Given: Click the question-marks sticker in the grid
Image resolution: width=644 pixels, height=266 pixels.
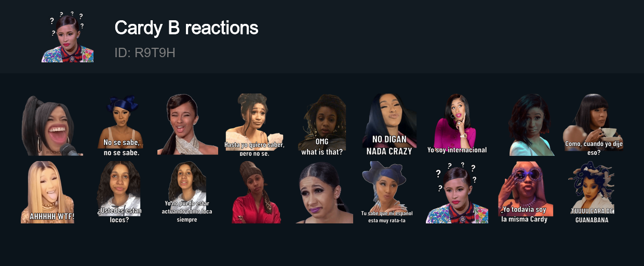Looking at the screenshot, I should [457, 192].
